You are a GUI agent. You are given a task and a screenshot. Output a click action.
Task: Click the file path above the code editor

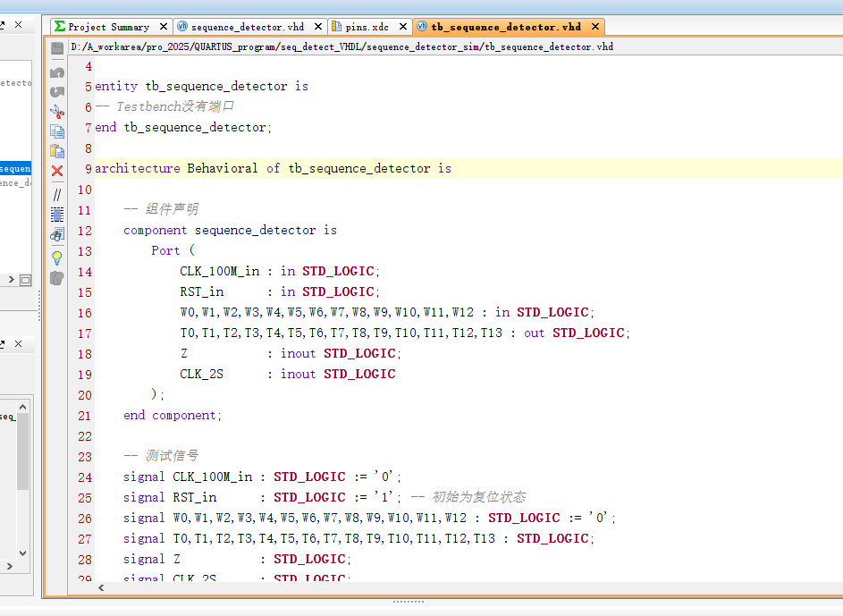click(x=341, y=46)
